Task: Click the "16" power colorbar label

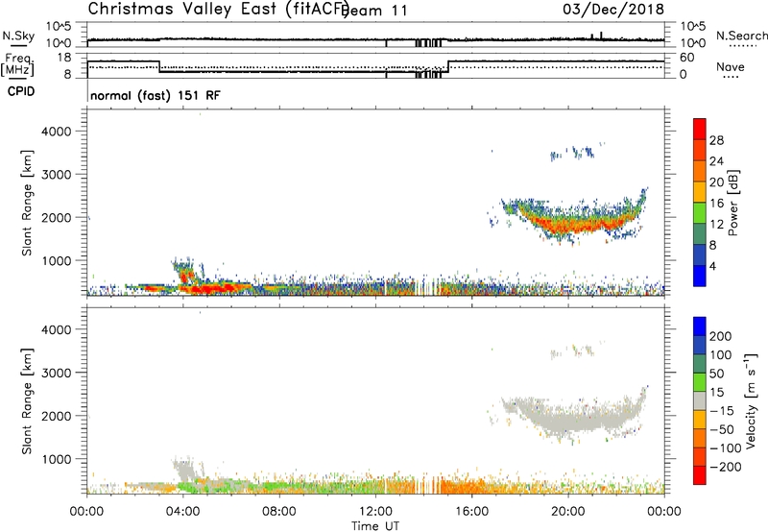Action: coord(716,204)
